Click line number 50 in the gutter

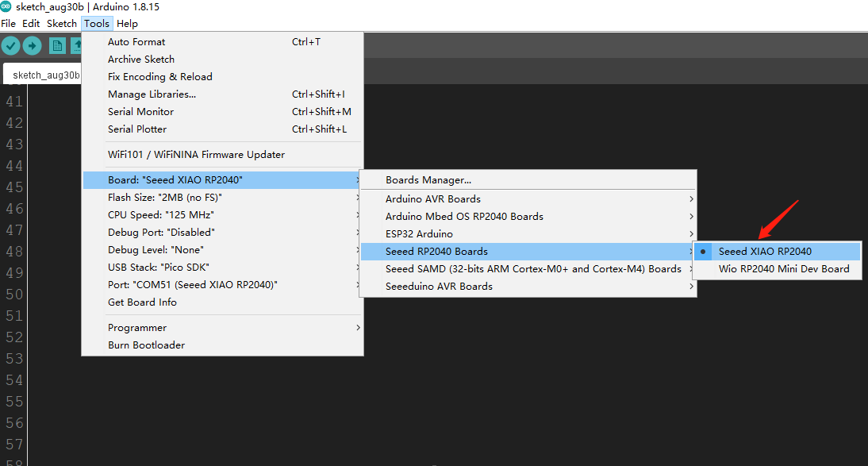tap(14, 295)
